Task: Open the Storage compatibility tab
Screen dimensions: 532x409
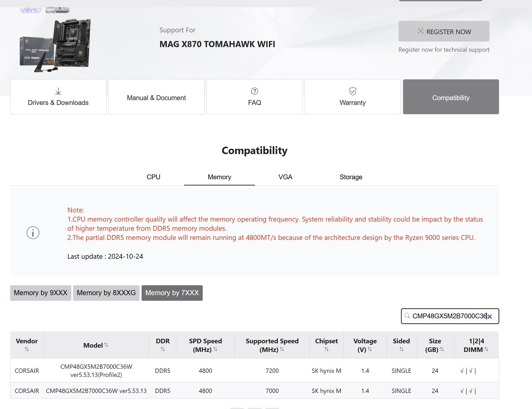Action: pos(351,177)
